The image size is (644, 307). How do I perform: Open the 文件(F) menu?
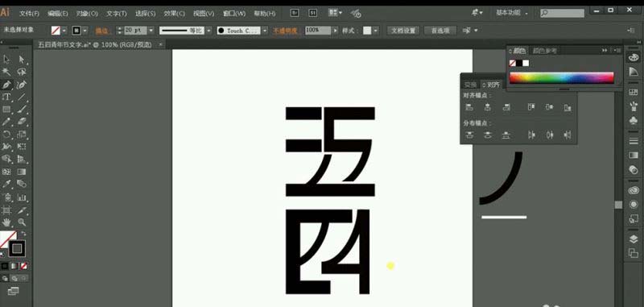coord(29,14)
